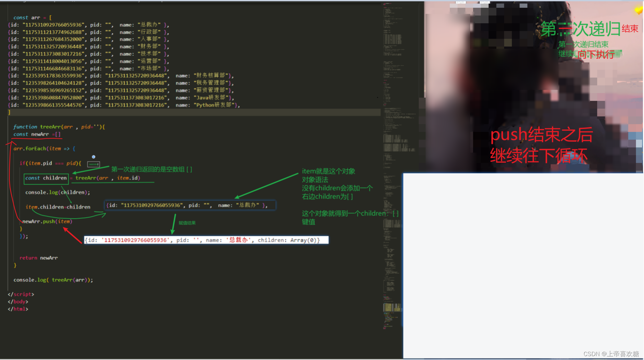Click the closing "</script>" tag

21,294
